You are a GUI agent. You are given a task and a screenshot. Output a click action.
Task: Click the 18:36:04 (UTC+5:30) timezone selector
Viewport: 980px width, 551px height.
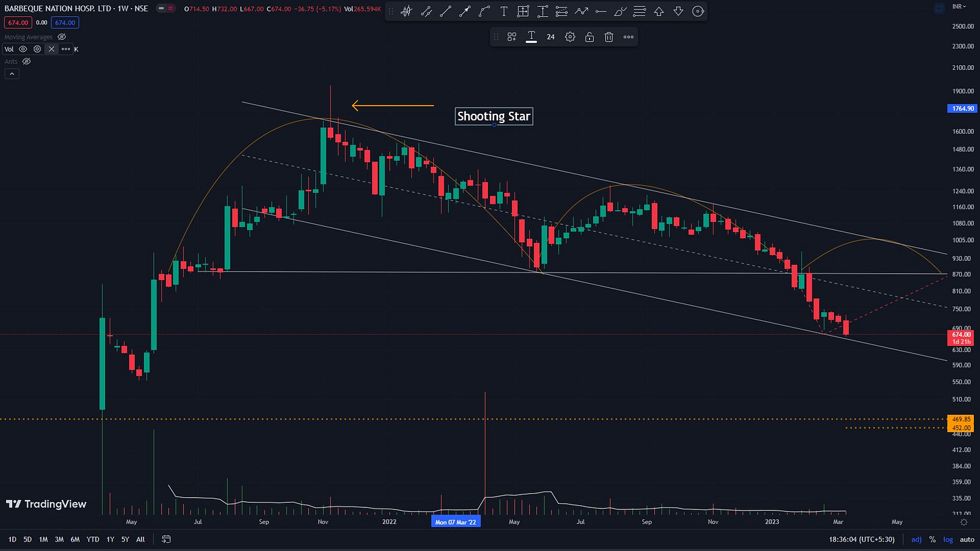pyautogui.click(x=862, y=539)
